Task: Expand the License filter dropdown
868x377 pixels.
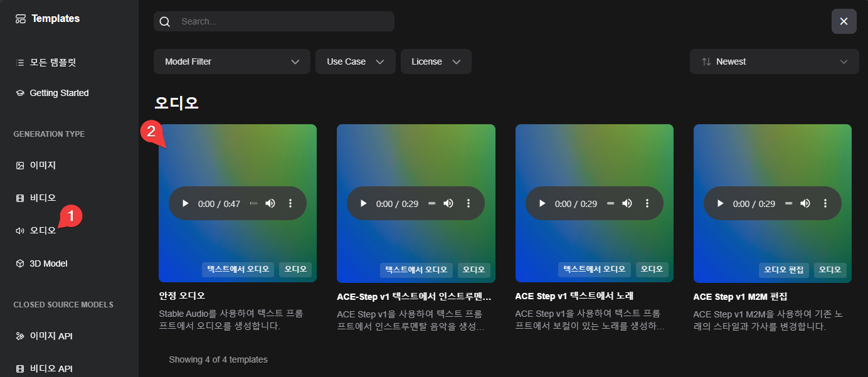Action: pos(436,61)
